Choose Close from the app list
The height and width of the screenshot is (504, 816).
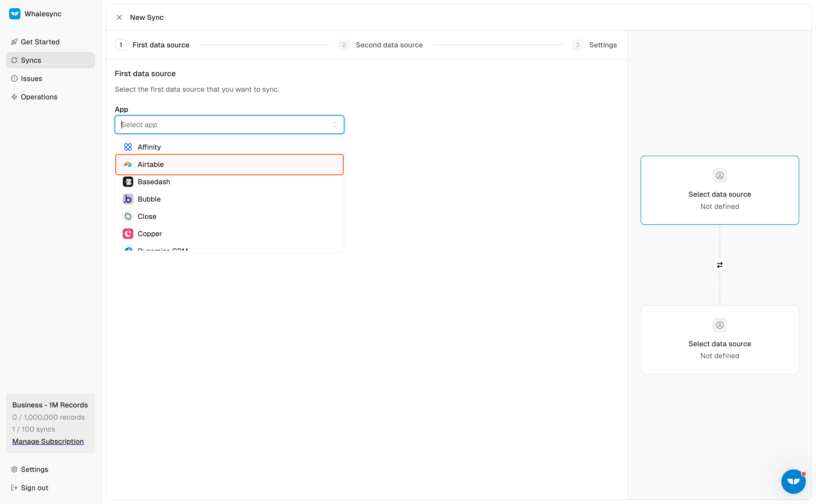[229, 216]
